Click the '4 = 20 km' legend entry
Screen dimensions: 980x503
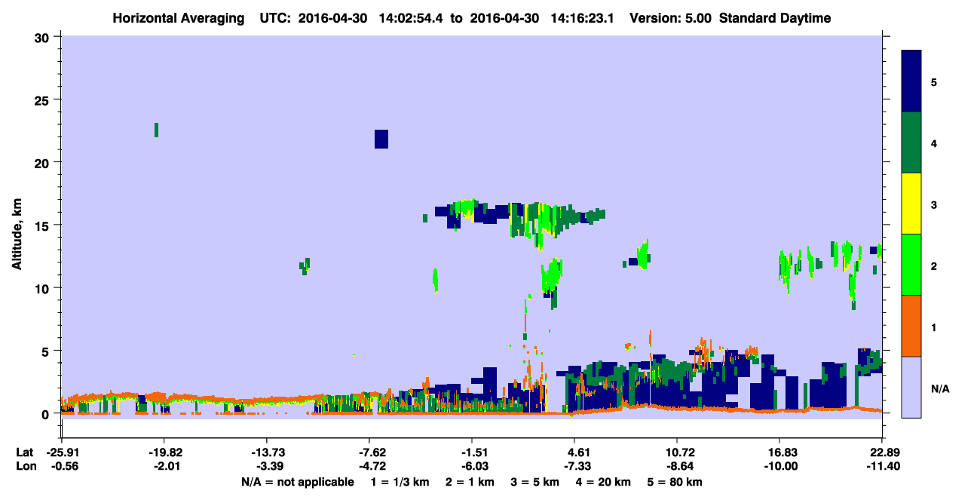(603, 481)
